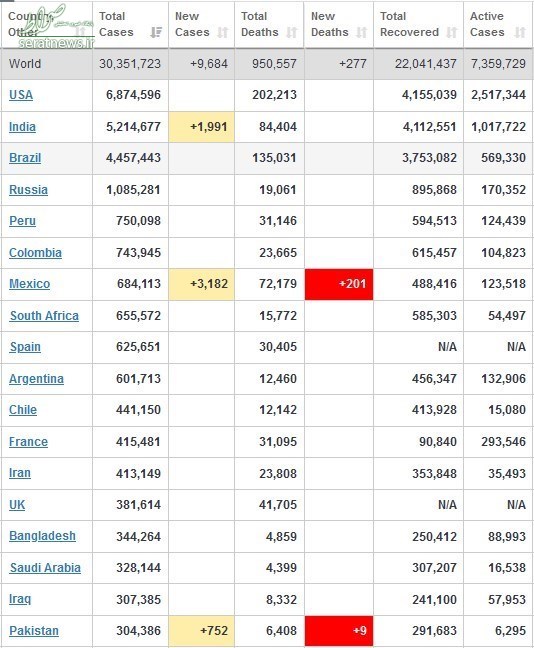The height and width of the screenshot is (648, 534).
Task: Click Active Cases sort arrows icon
Action: point(520,32)
